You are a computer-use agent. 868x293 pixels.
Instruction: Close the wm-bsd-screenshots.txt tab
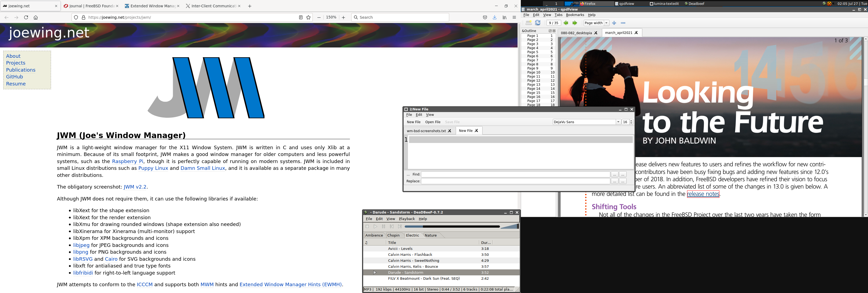tap(449, 131)
